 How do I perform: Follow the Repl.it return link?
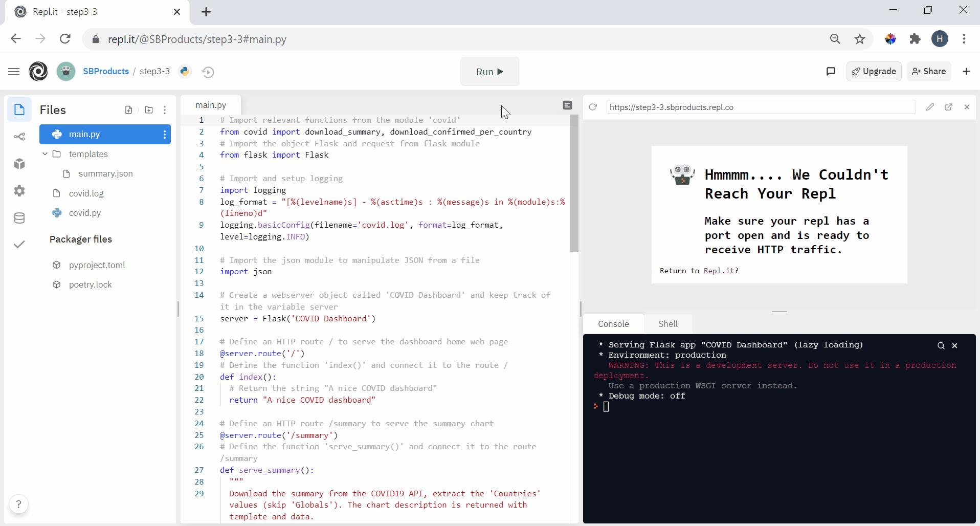[x=719, y=271]
